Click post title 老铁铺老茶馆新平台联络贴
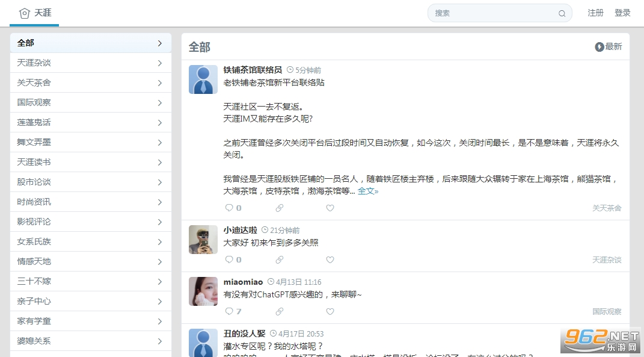This screenshot has width=644, height=357. 274,82
